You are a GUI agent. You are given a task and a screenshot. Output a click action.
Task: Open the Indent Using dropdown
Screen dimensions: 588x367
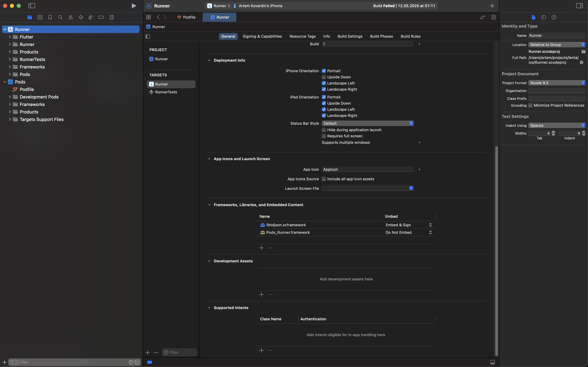tap(557, 126)
